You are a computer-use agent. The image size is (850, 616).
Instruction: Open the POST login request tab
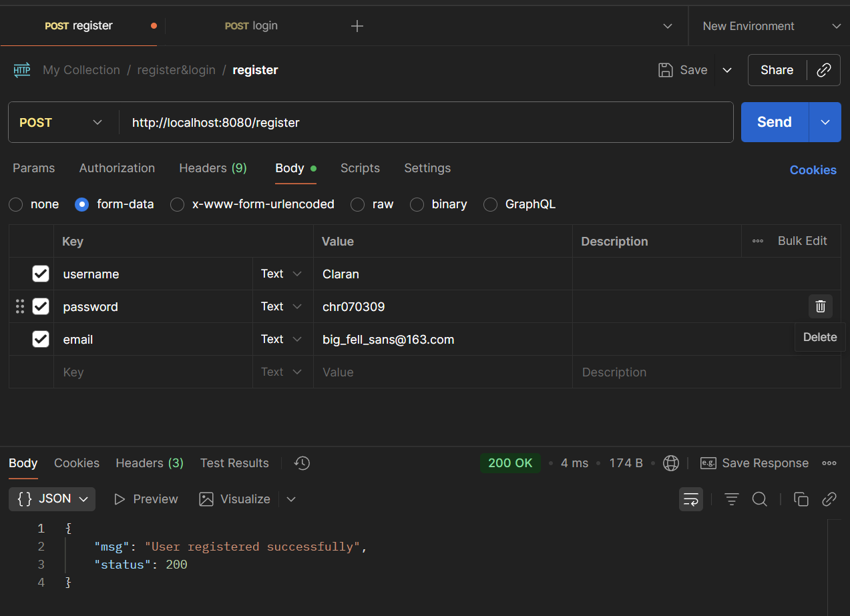pyautogui.click(x=251, y=26)
